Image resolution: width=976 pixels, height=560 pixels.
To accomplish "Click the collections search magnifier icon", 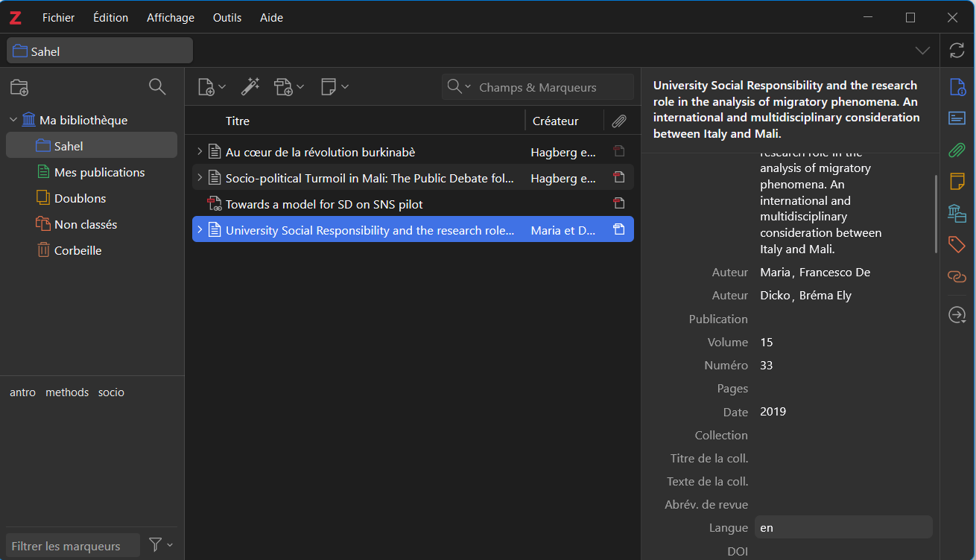I will pos(157,87).
